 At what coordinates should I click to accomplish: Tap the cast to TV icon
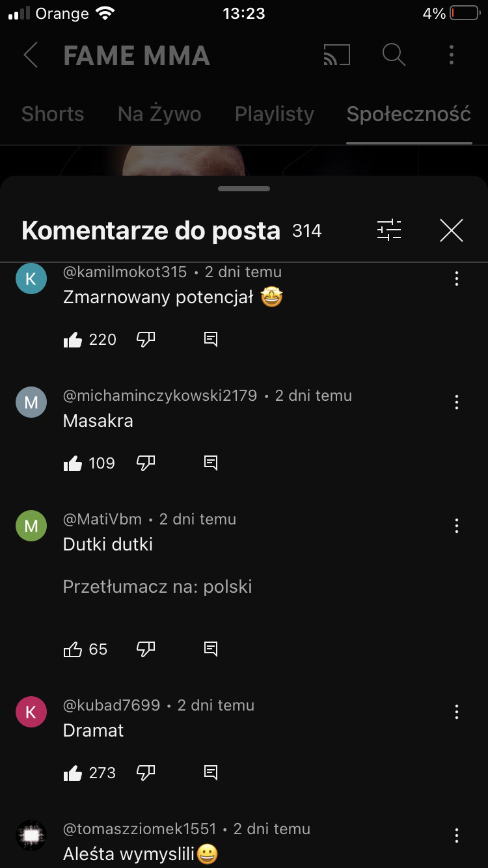336,55
